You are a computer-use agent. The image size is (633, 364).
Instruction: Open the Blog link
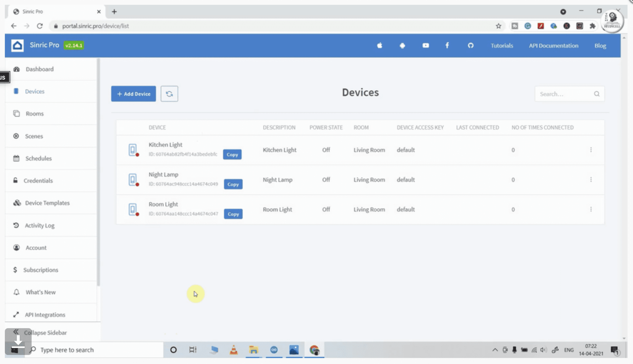600,45
